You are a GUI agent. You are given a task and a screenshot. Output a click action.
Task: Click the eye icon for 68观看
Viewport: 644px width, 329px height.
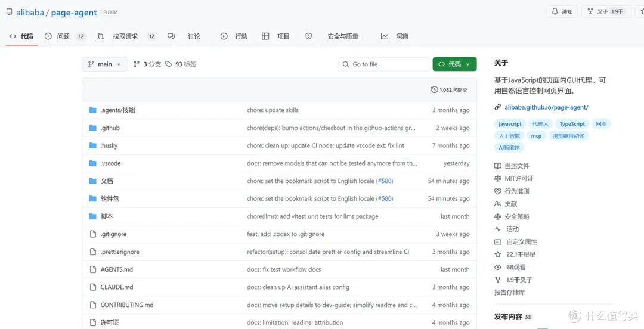(498, 268)
